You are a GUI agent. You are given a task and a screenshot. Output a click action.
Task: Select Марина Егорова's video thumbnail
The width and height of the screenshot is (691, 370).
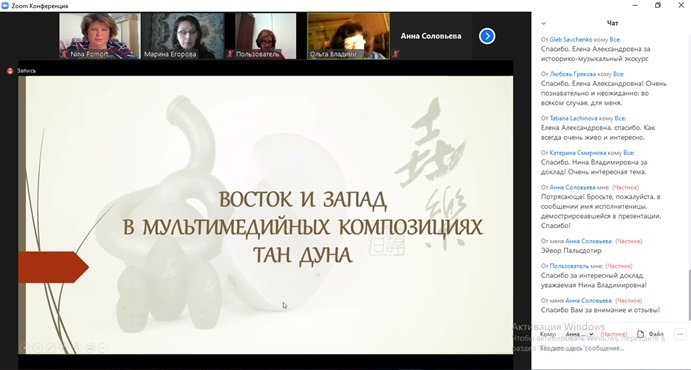(183, 36)
